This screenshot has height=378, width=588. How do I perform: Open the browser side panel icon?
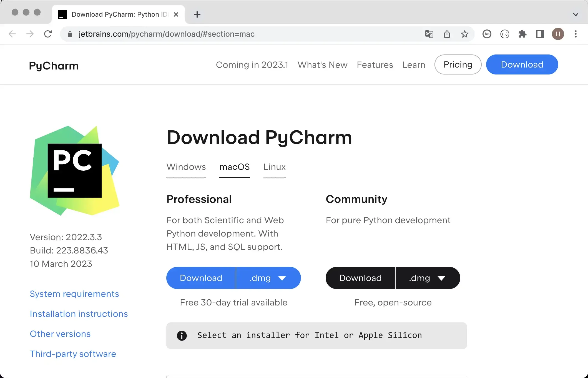coord(540,34)
